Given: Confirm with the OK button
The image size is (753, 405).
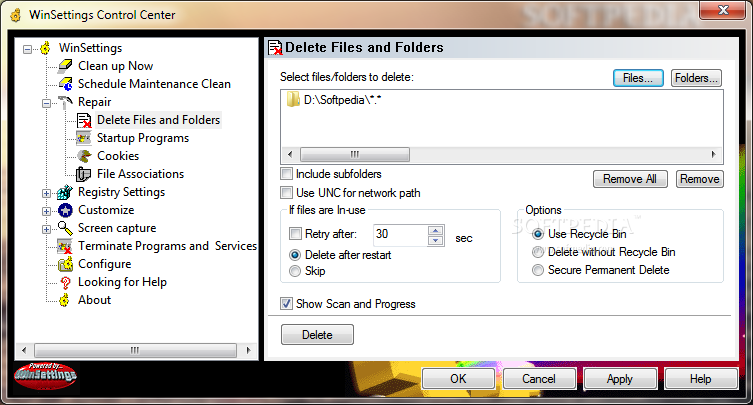Looking at the screenshot, I should click(458, 379).
